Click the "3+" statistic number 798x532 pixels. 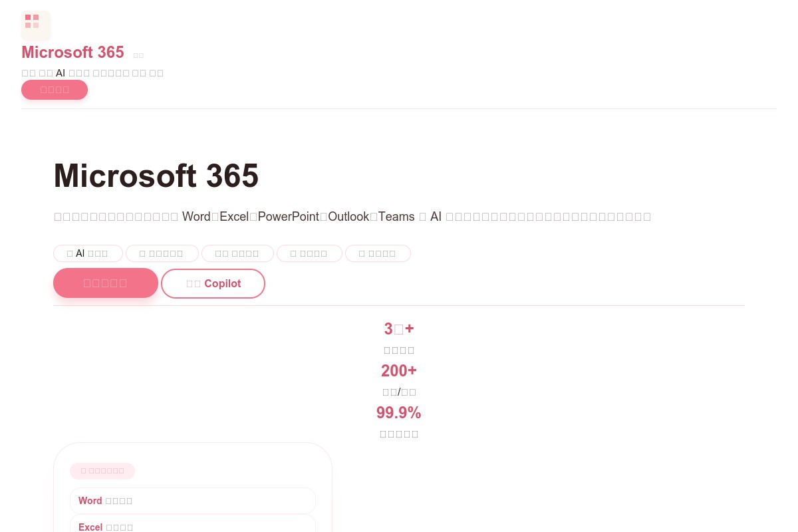(399, 329)
